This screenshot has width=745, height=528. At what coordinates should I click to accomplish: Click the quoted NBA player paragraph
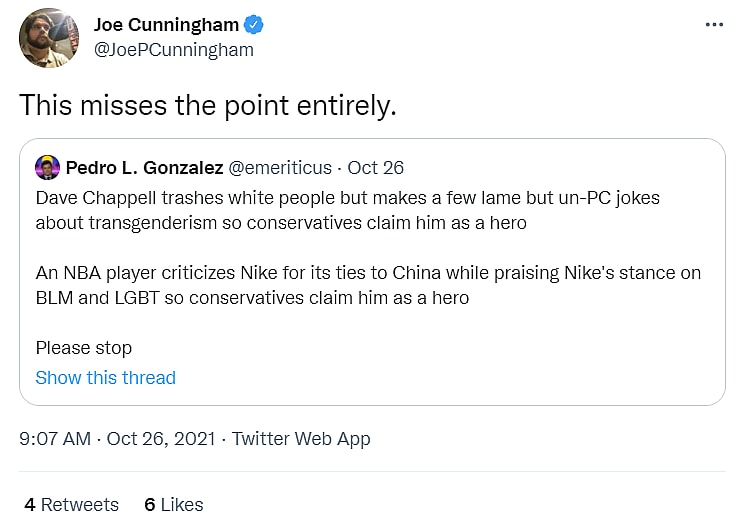(x=367, y=285)
